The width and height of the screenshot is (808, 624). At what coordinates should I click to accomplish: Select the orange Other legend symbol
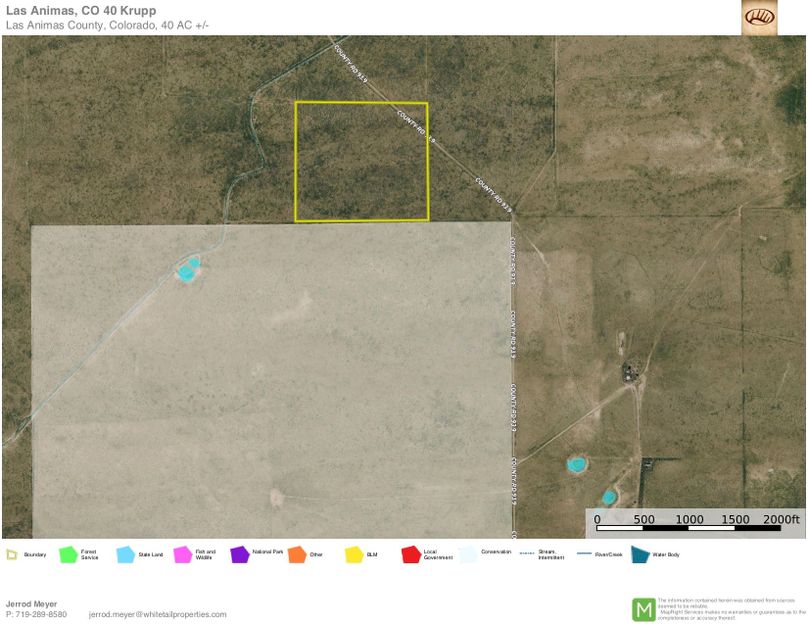296,555
